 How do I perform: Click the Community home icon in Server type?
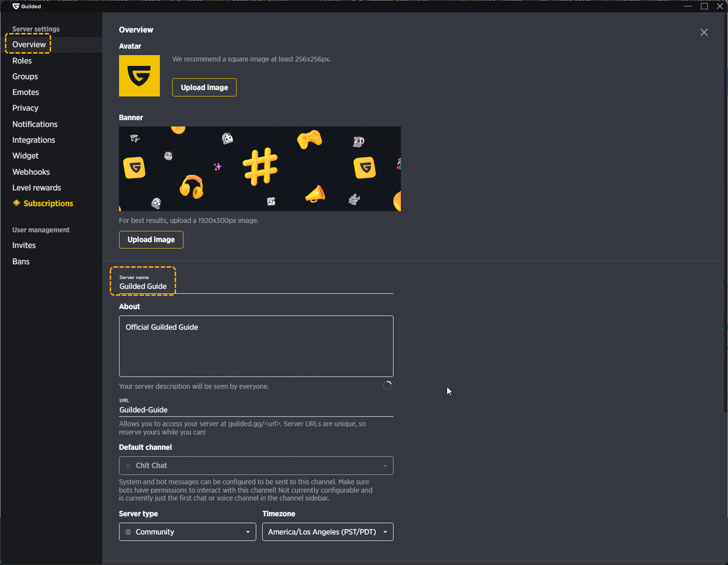(x=128, y=532)
